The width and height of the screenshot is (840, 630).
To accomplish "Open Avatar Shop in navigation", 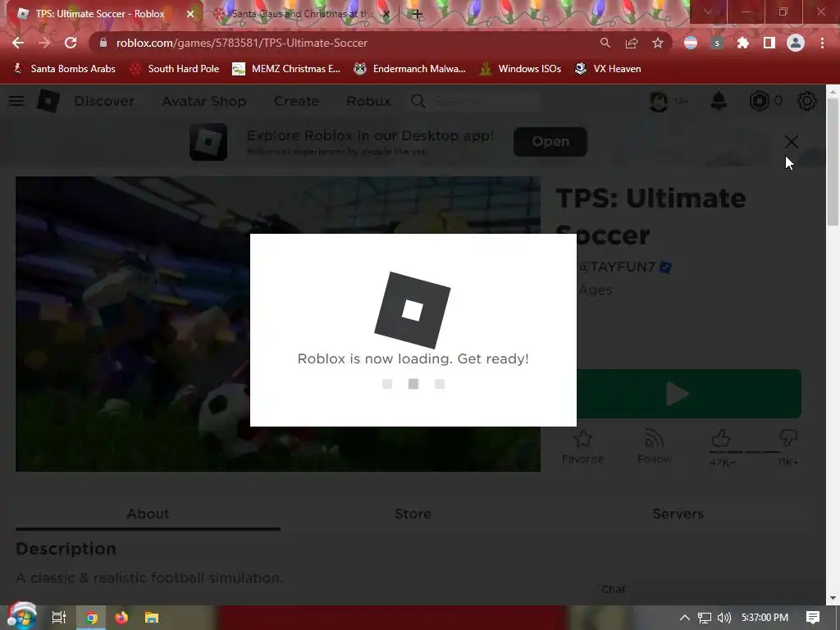I will 204,101.
